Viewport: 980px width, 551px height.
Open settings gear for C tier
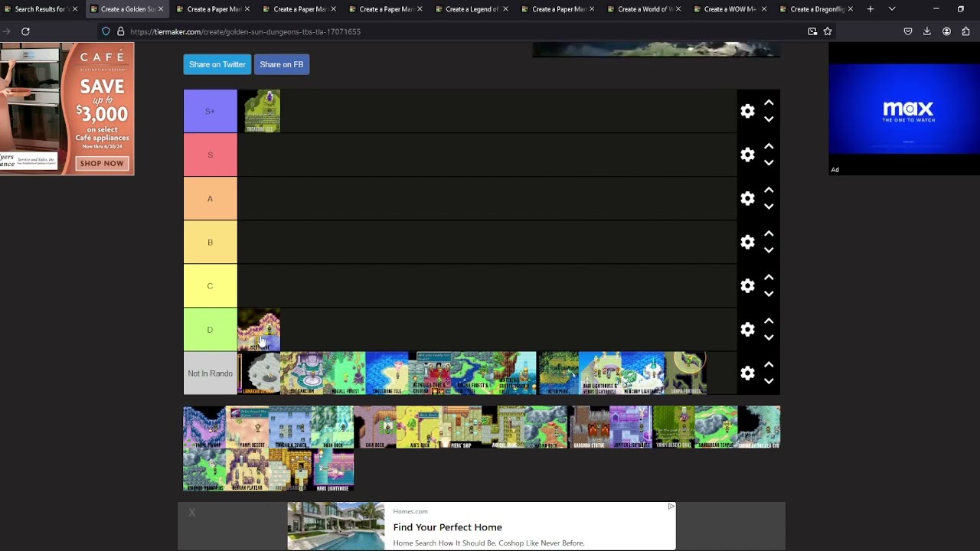tap(747, 285)
